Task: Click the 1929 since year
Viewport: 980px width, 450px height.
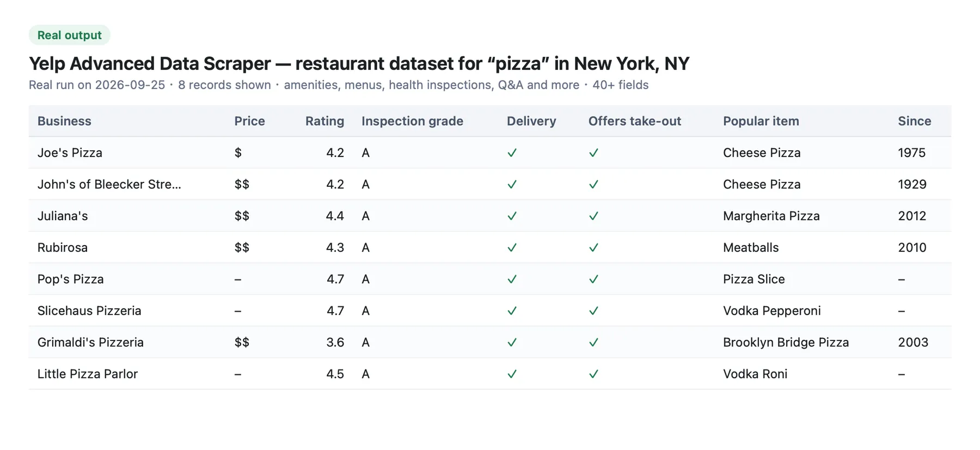Action: click(x=912, y=184)
